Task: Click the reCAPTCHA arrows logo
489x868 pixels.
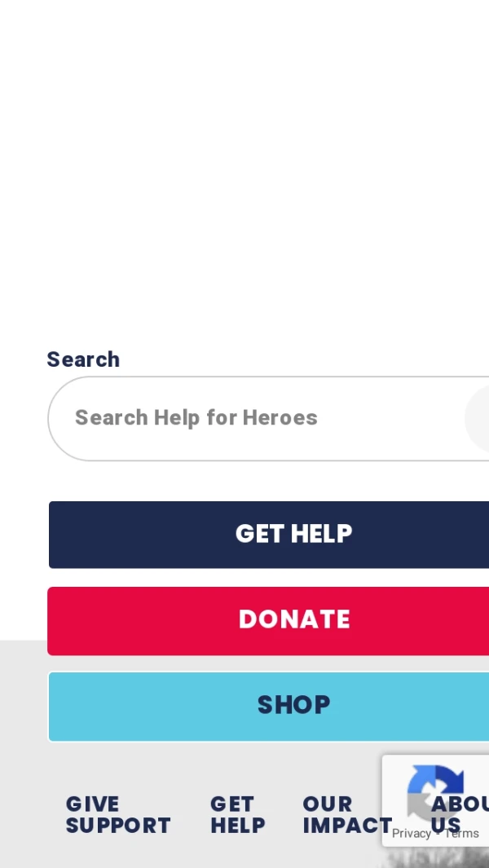Action: coord(435,792)
